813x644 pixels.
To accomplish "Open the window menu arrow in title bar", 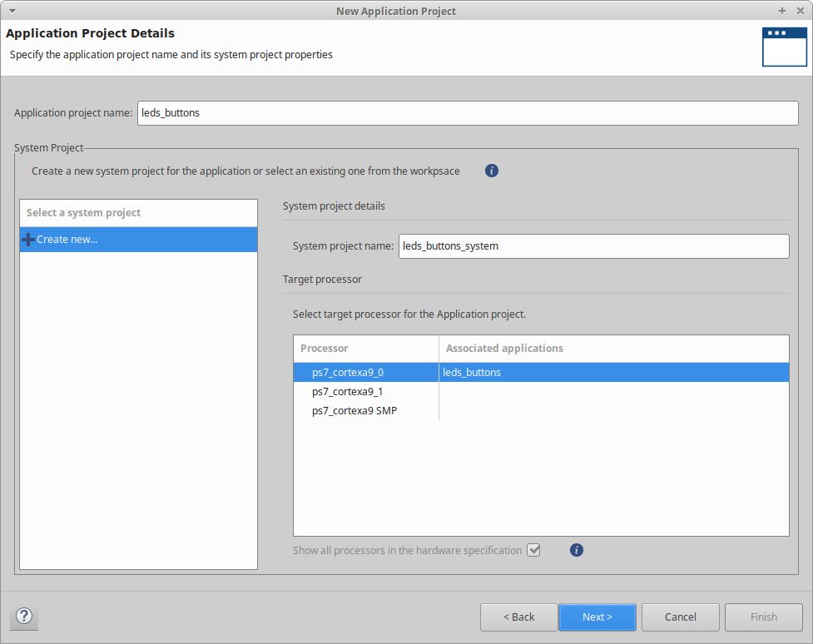I will point(12,11).
